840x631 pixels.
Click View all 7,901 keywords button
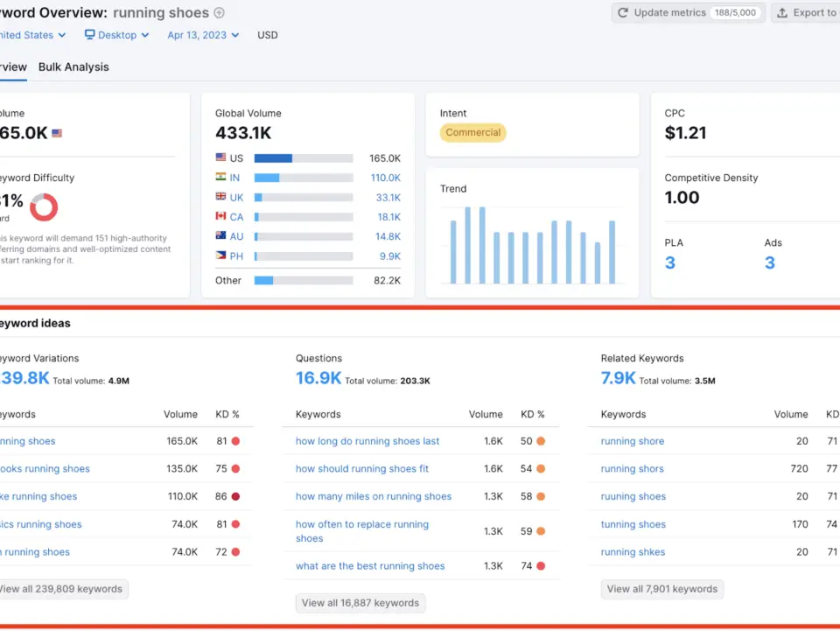(x=662, y=589)
